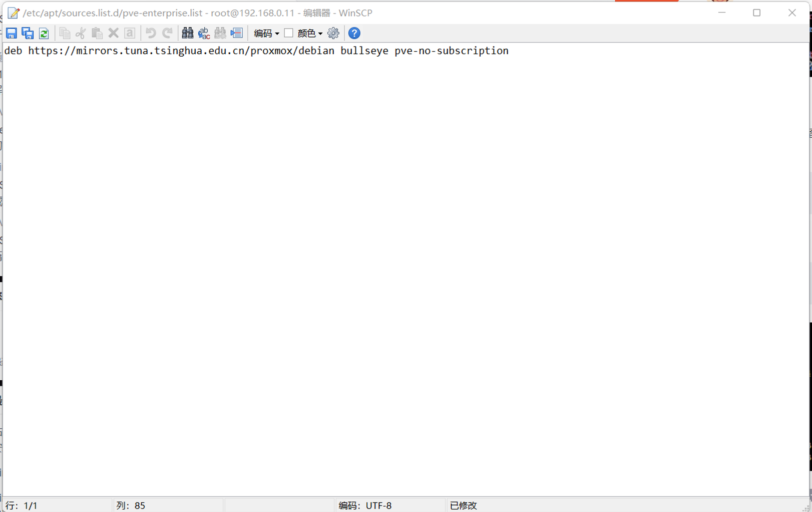Open Find with the binoculars icon
Screen dimensions: 812x512
coord(187,33)
